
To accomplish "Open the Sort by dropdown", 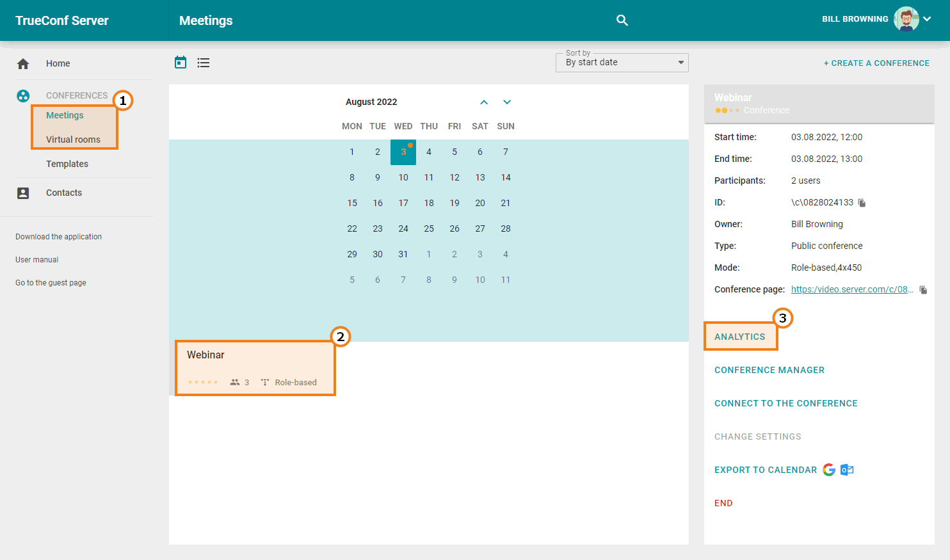I will point(622,63).
